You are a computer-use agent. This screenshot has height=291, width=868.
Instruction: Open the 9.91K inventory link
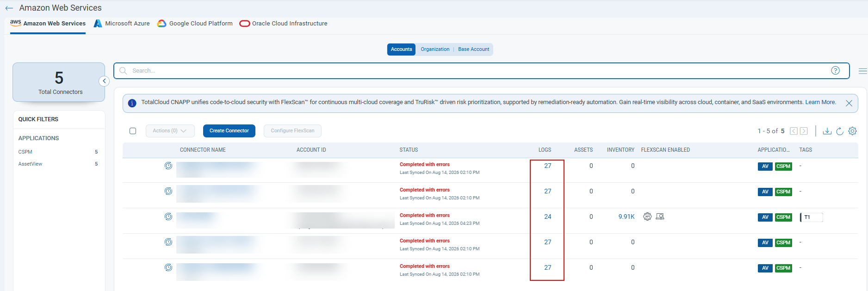coord(626,217)
